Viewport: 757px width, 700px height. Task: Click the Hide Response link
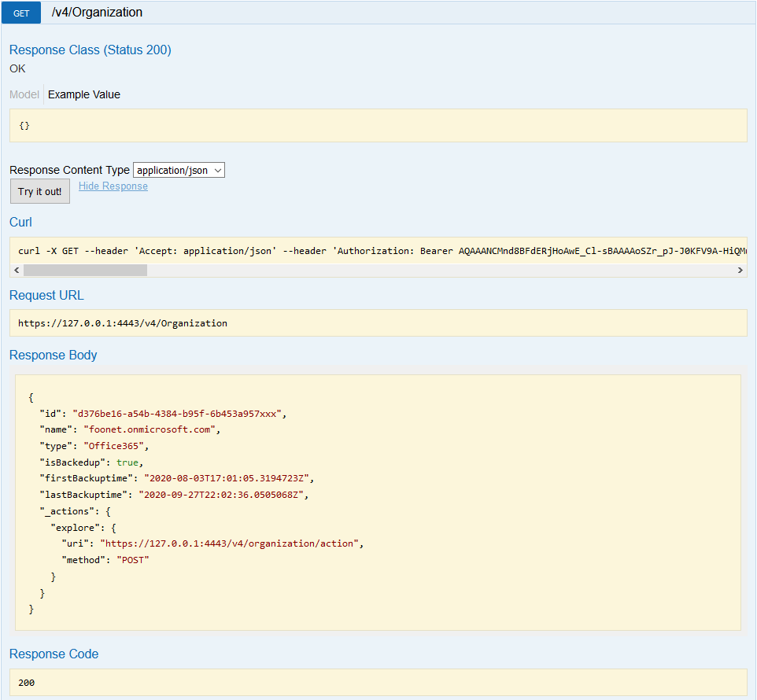click(113, 186)
